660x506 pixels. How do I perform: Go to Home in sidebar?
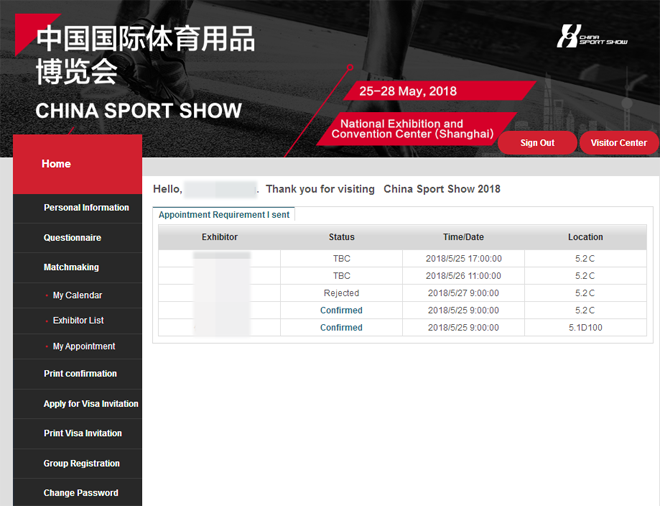click(56, 164)
